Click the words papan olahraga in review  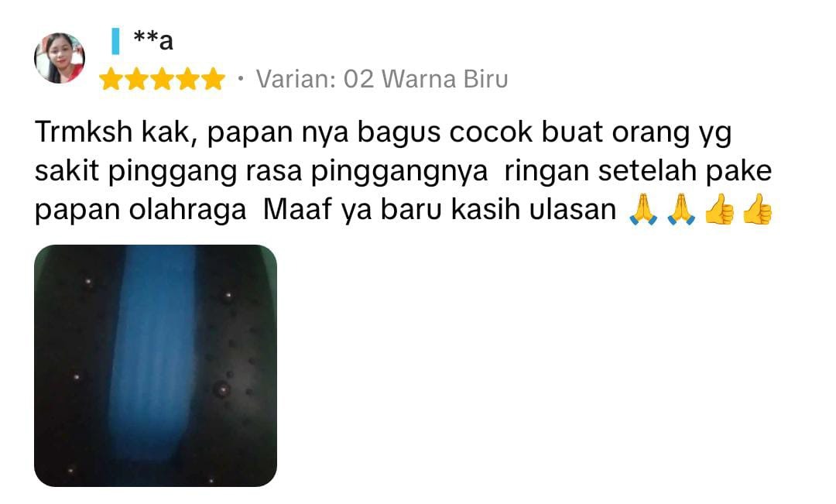[x=140, y=211]
